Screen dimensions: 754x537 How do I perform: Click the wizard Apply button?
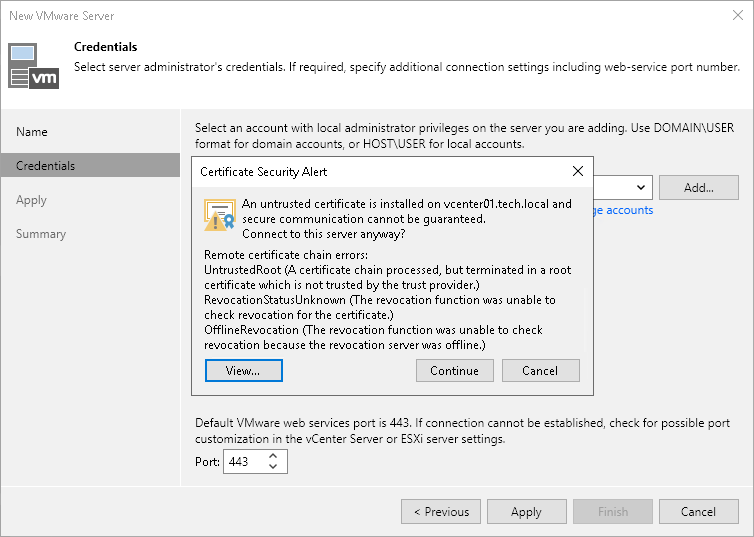pos(527,512)
